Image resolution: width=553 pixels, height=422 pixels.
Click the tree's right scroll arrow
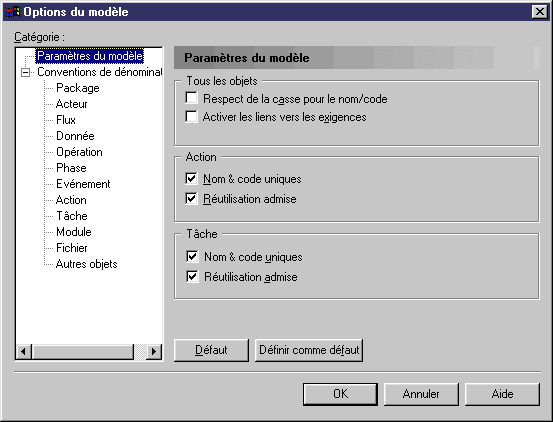[x=154, y=351]
